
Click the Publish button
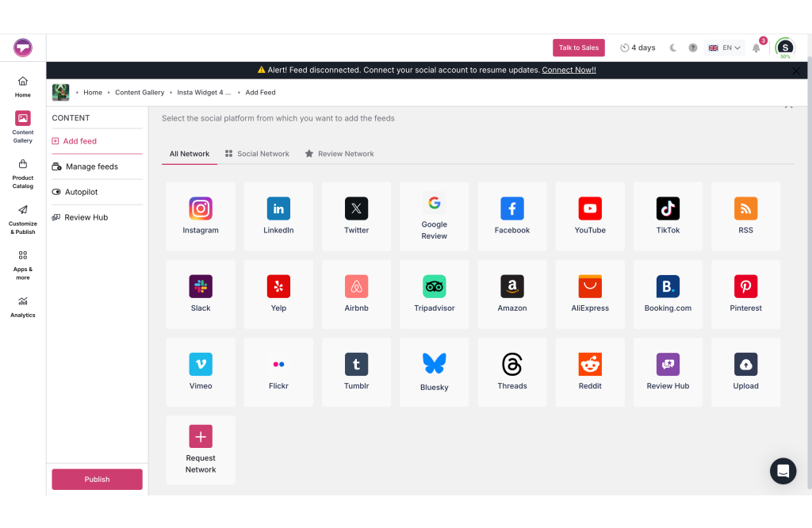click(97, 480)
